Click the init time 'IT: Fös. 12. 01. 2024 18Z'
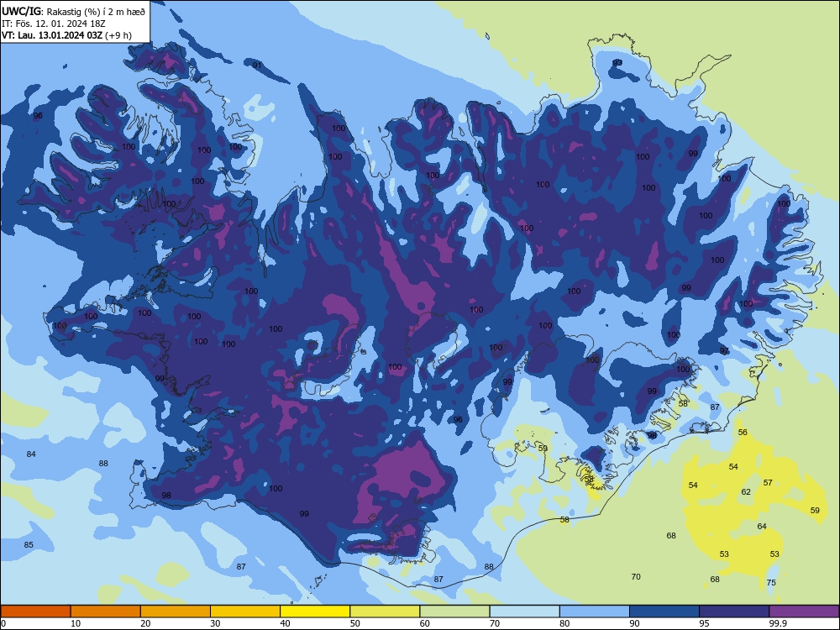The image size is (840, 630). click(54, 24)
